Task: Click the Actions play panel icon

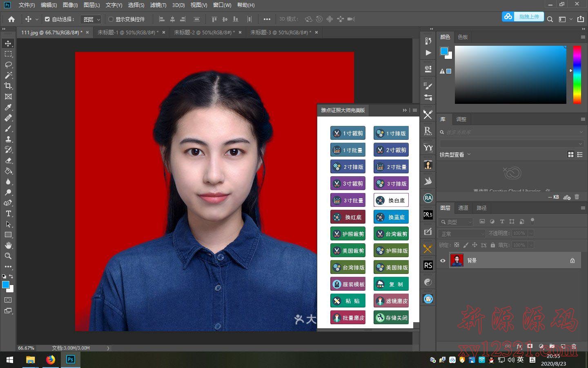Action: point(428,53)
